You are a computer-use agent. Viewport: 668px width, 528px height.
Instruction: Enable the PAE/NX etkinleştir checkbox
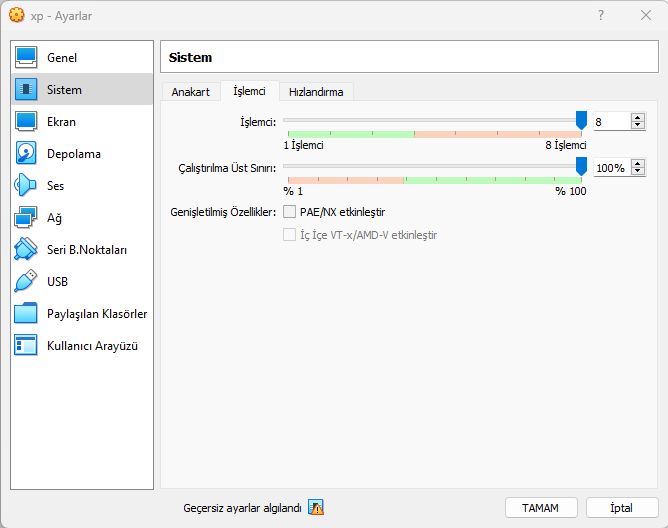coord(290,212)
